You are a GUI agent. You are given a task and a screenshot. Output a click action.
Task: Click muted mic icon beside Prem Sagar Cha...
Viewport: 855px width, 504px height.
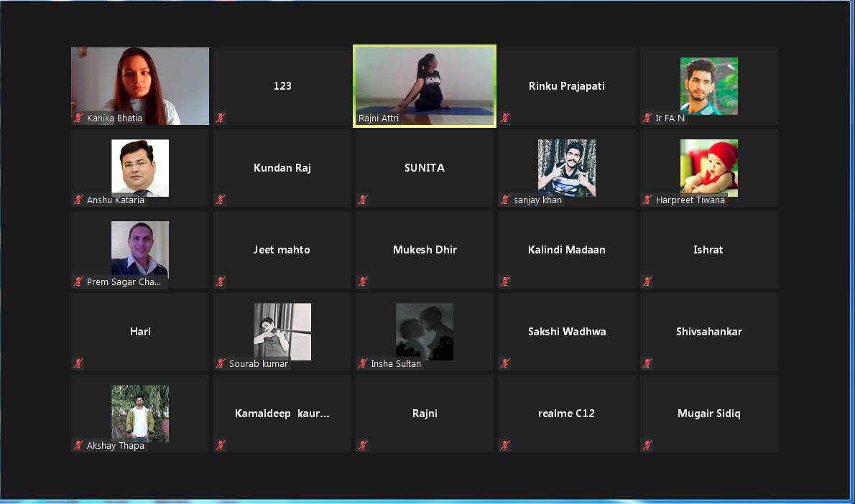[78, 281]
